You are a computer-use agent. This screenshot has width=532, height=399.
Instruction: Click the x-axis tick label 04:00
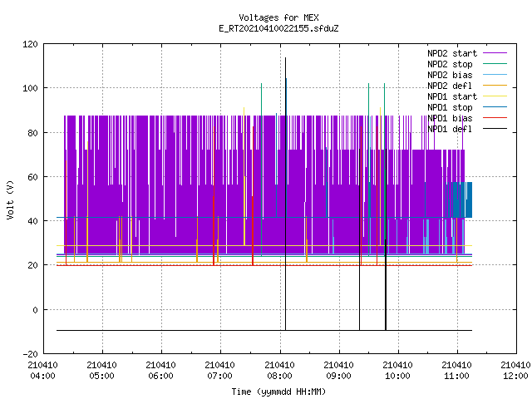pos(42,377)
